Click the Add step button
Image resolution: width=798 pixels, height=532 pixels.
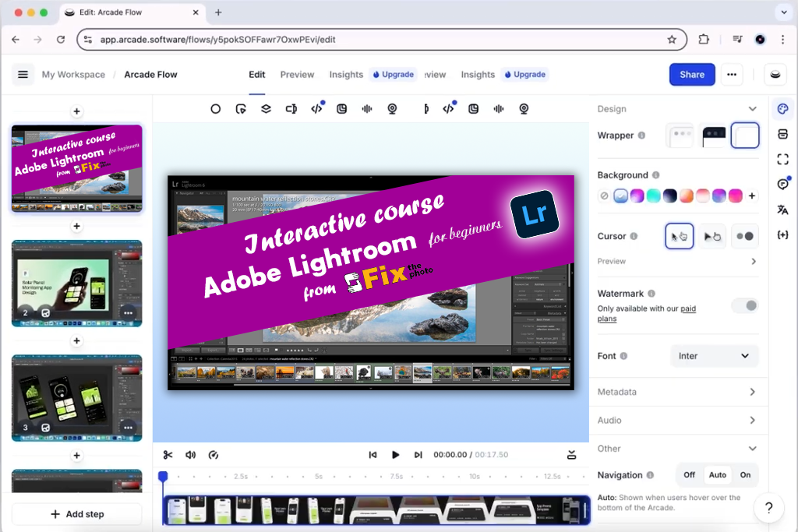pos(76,514)
